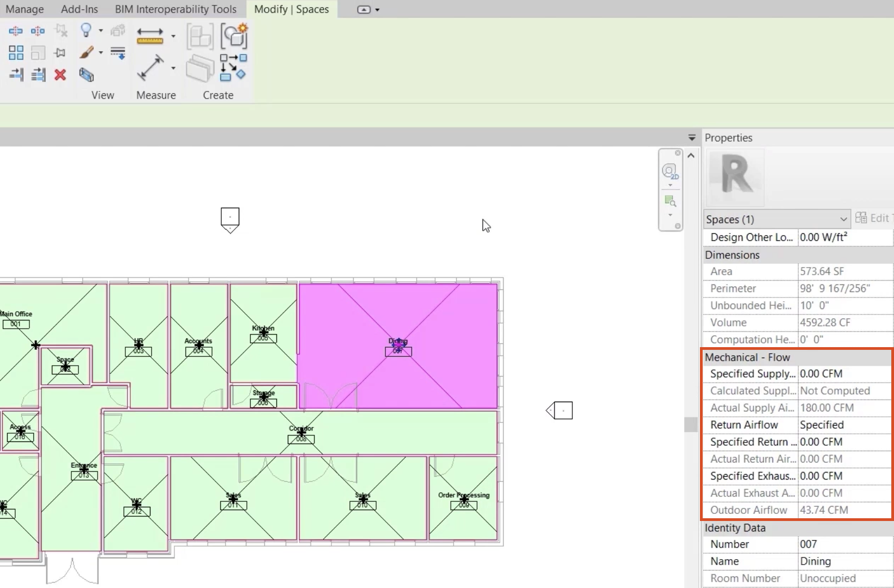Click the upper elevation marker in the view
Screen dimensions: 894x588
(x=230, y=220)
